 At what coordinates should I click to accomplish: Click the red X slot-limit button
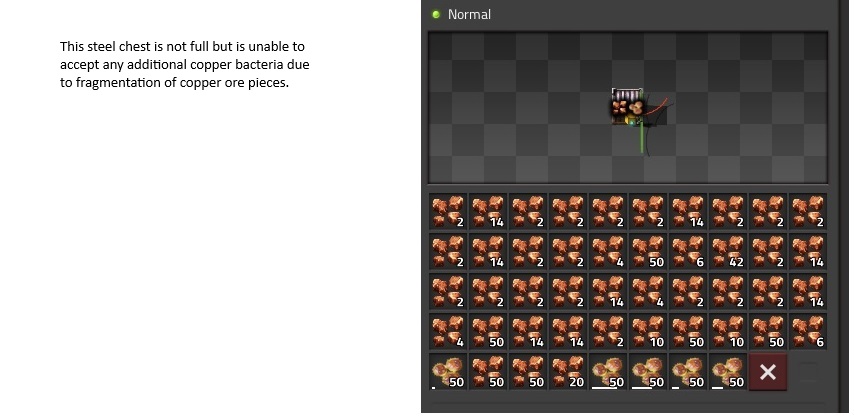(767, 372)
